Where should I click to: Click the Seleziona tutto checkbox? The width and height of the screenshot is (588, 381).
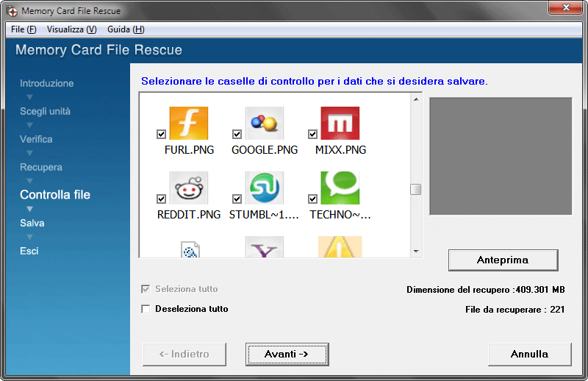pos(146,289)
